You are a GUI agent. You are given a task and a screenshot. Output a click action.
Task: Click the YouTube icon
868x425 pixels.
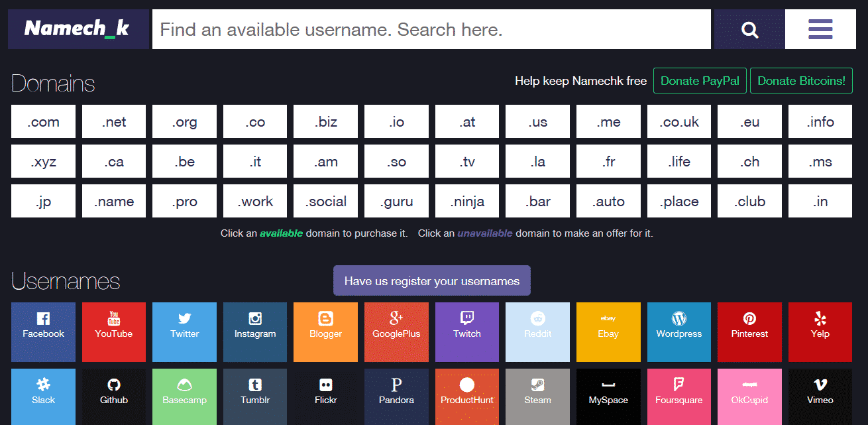pos(113,332)
